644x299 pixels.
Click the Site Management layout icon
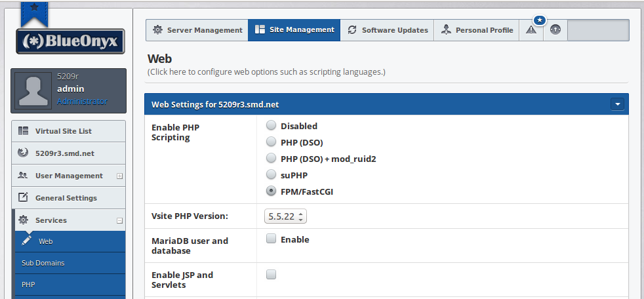(x=260, y=30)
